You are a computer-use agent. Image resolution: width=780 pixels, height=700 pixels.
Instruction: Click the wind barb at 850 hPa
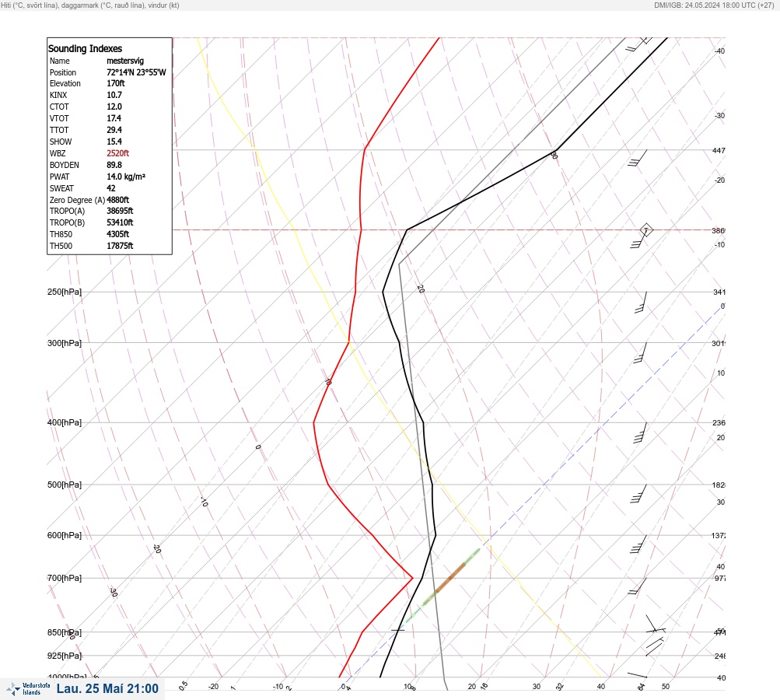click(x=656, y=630)
